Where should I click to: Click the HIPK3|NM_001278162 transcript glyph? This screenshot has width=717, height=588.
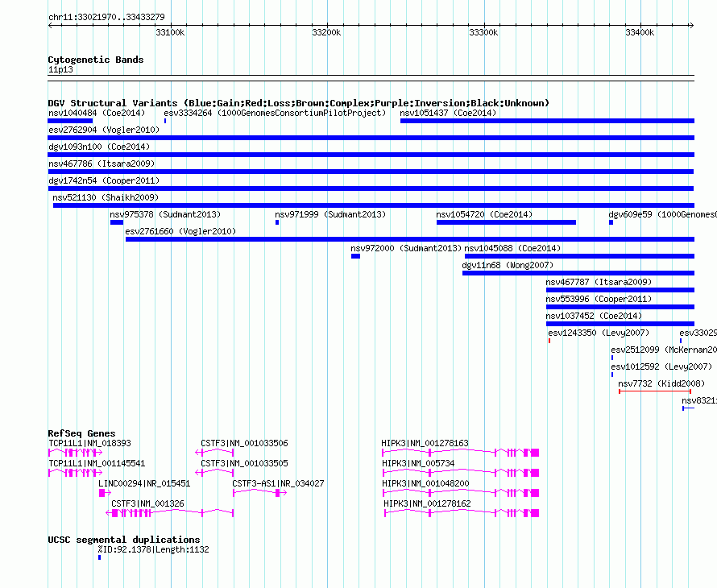(x=462, y=513)
